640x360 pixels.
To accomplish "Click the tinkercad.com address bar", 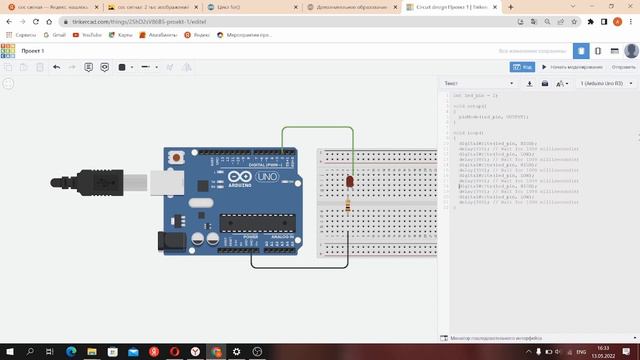I will (286, 22).
